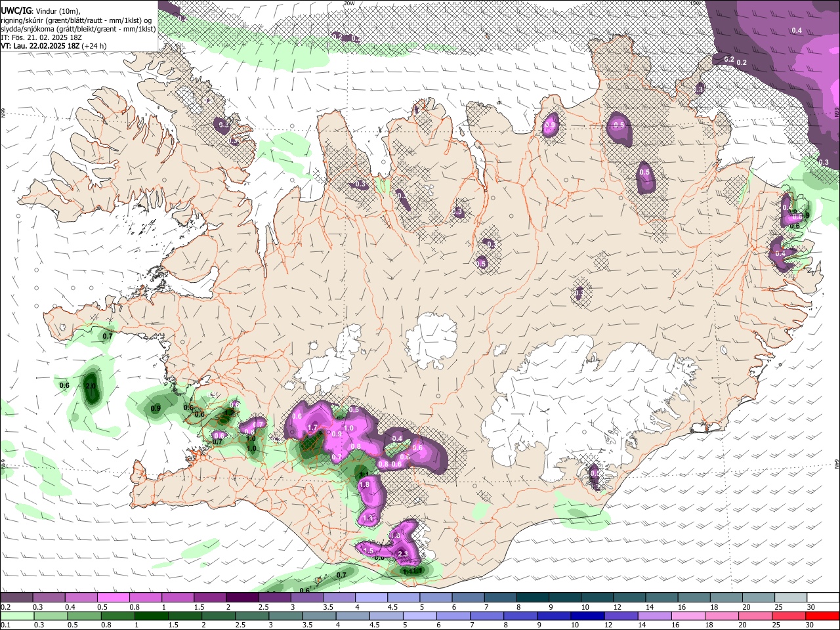Click the '(+24 h)' forecast offset text
Viewport: 840px width, 630px height.
pyautogui.click(x=94, y=46)
